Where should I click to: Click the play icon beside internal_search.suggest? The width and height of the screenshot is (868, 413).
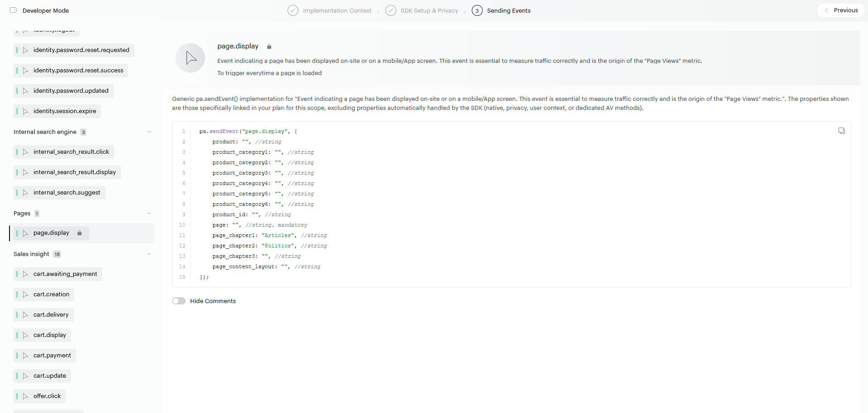[26, 193]
